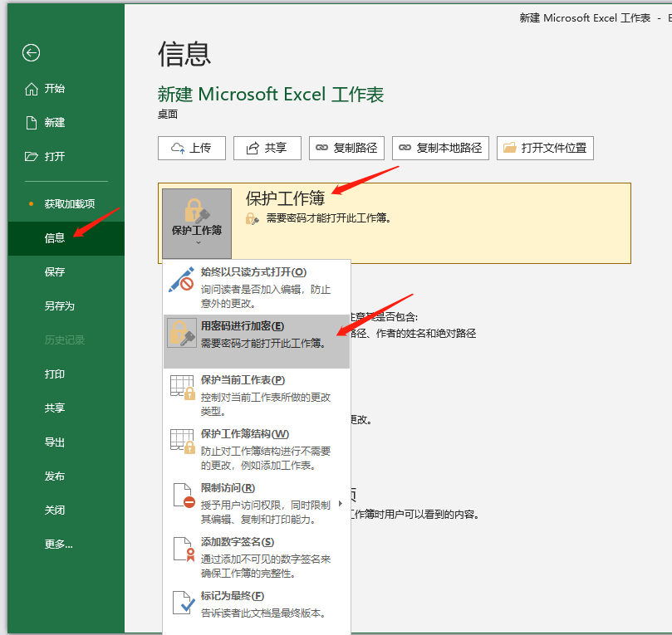The height and width of the screenshot is (635, 672).
Task: Click the open folder icon beside 打开
Action: click(x=31, y=156)
